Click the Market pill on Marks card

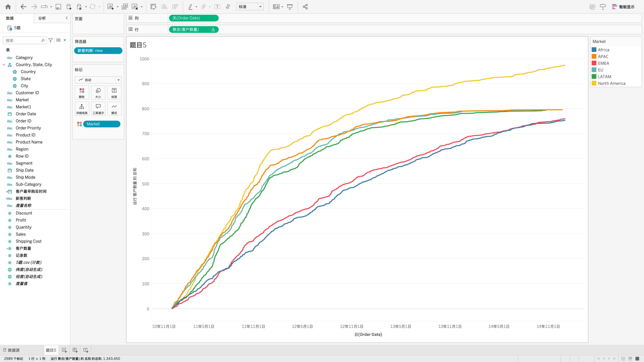[x=102, y=124]
